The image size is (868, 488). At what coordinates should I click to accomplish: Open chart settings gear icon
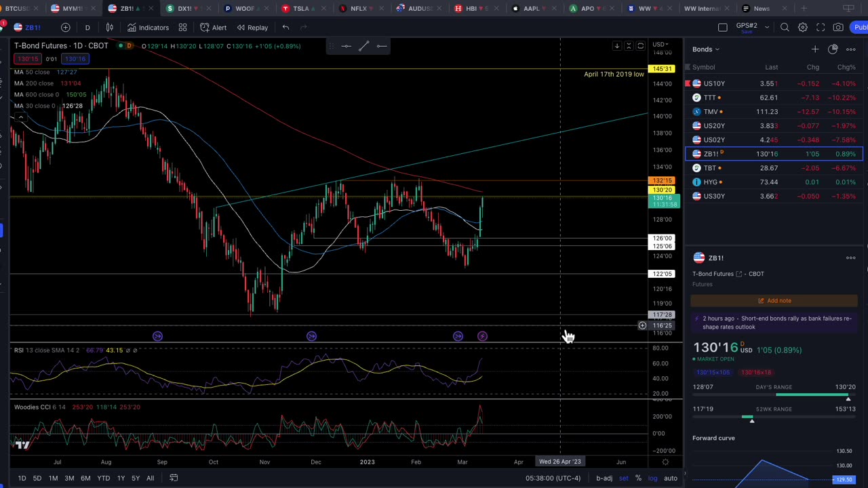[x=802, y=27]
